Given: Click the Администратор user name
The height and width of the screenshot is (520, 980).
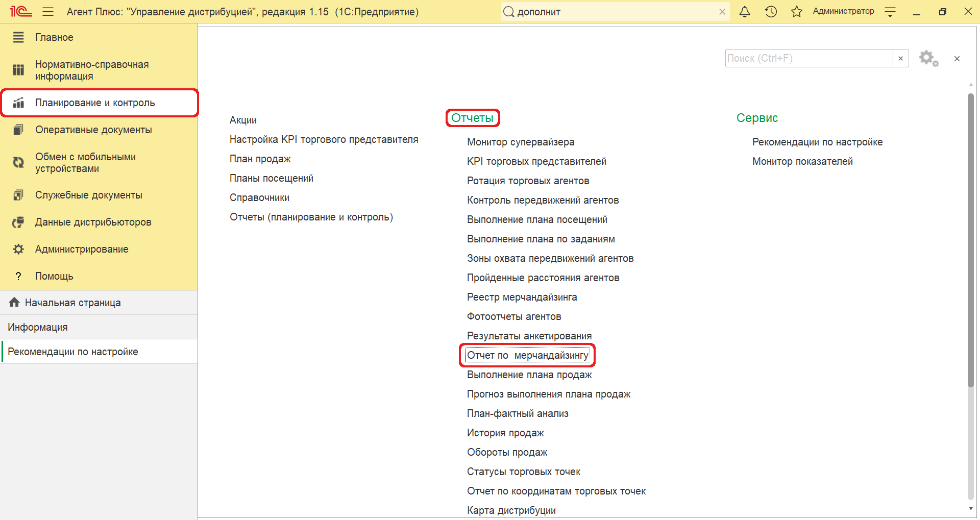Looking at the screenshot, I should [x=843, y=11].
